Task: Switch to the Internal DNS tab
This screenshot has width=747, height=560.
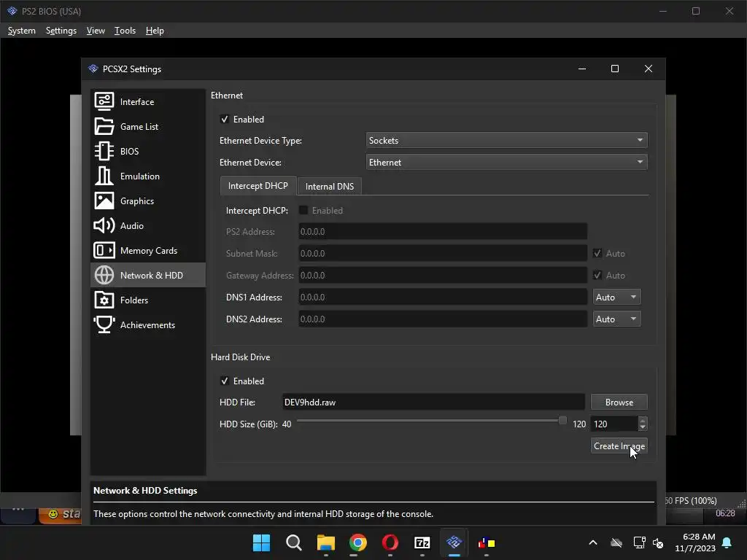Action: point(329,186)
